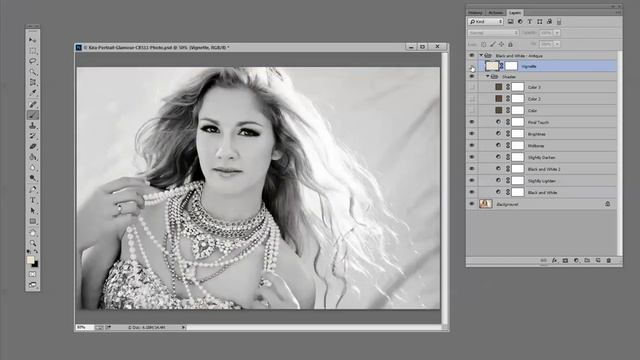Switch to the History tab
The width and height of the screenshot is (640, 360).
[x=476, y=13]
